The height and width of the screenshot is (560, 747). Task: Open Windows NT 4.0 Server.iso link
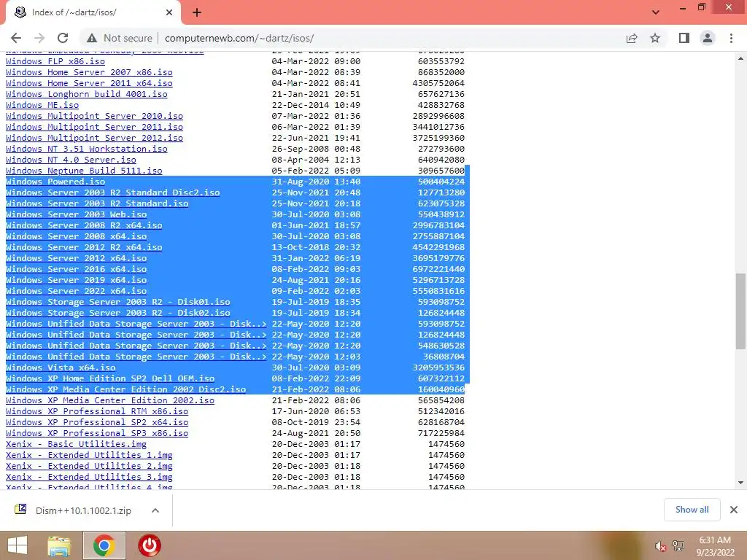coord(71,160)
